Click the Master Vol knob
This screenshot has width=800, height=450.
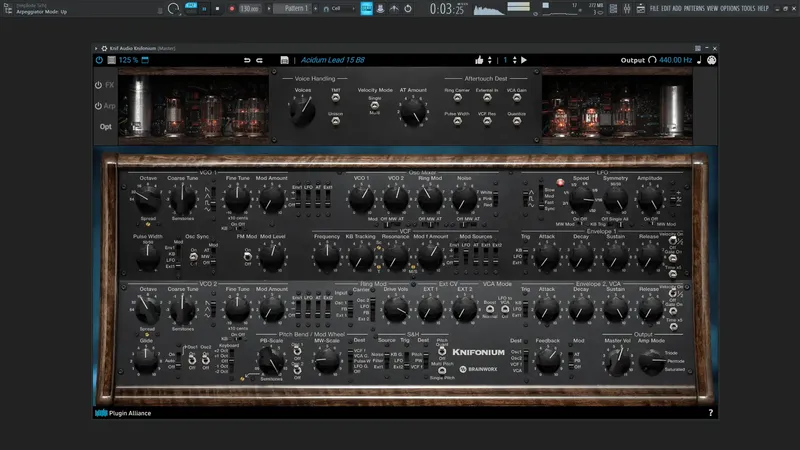point(617,362)
